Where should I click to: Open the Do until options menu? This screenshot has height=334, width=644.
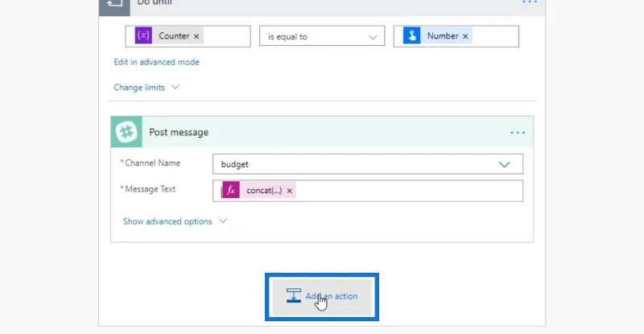pyautogui.click(x=530, y=2)
